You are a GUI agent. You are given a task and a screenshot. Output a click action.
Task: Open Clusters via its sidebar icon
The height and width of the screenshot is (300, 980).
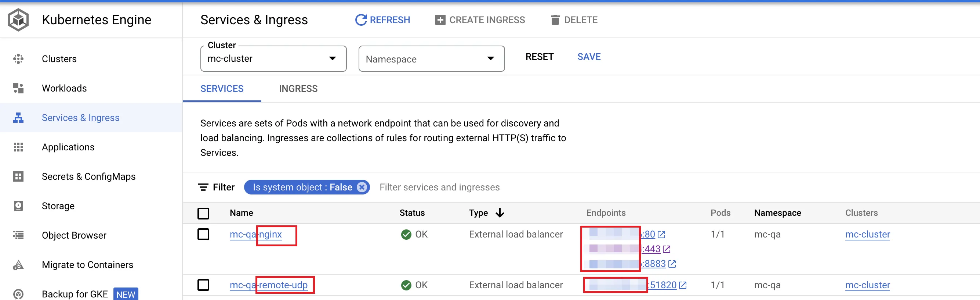(x=18, y=59)
